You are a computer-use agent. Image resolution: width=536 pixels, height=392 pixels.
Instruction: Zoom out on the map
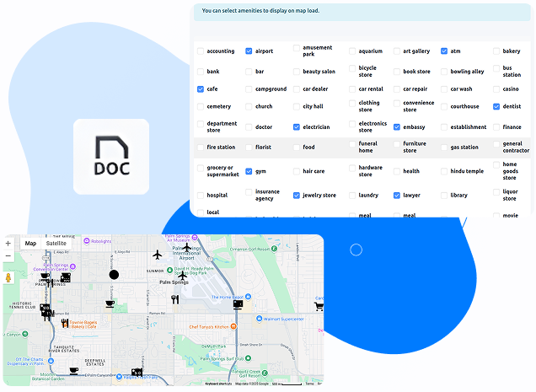(x=8, y=255)
